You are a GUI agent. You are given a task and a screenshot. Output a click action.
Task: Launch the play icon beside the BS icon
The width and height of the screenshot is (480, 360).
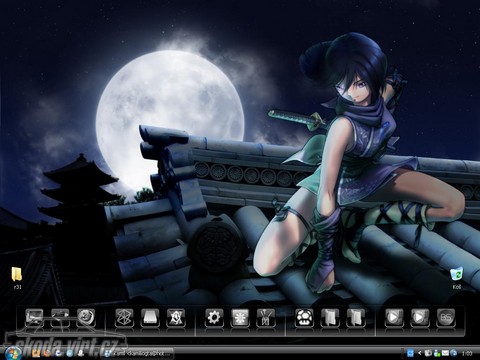(420, 317)
